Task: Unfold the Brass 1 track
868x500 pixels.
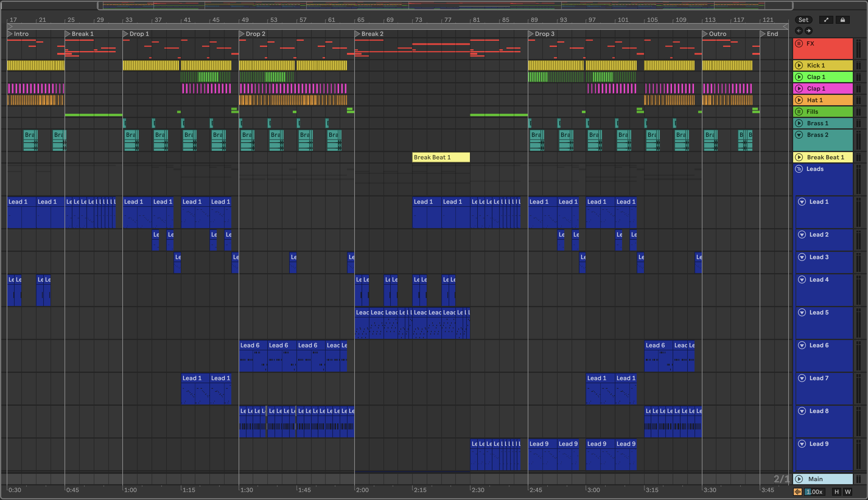Action: [799, 123]
